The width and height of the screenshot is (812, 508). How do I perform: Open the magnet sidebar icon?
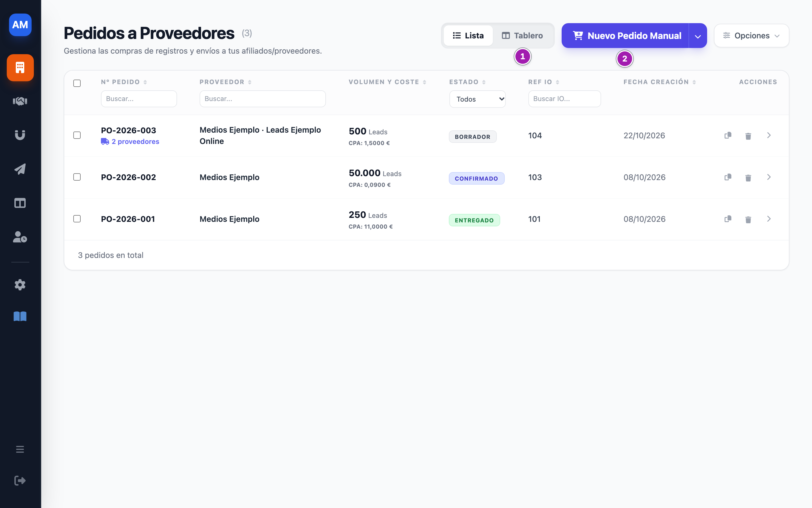click(20, 135)
